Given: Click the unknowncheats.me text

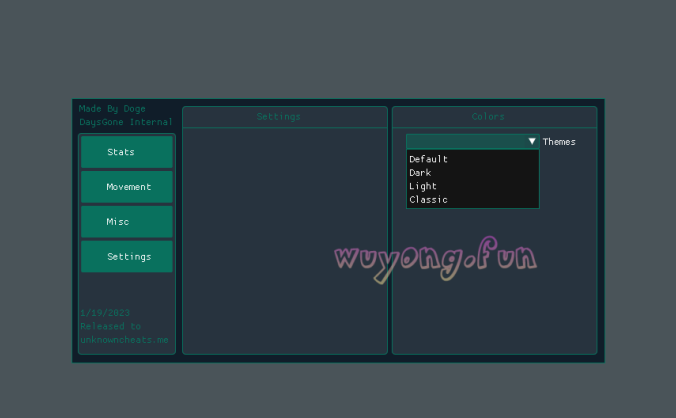Looking at the screenshot, I should click(x=124, y=340).
